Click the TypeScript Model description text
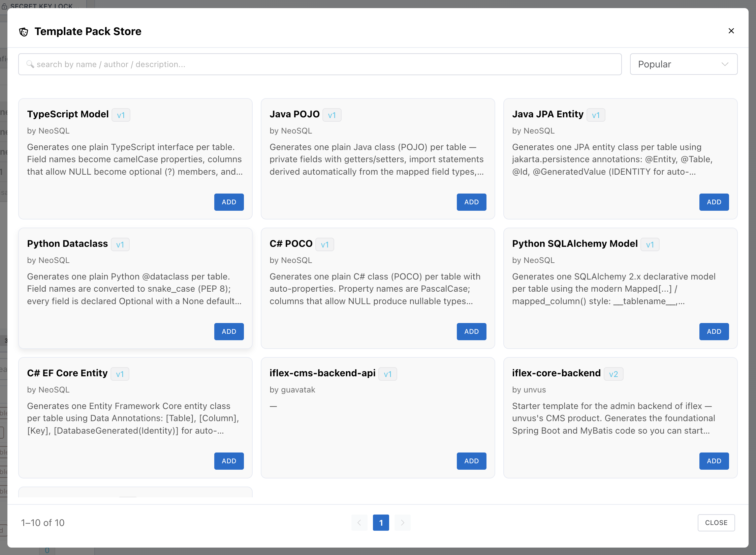The height and width of the screenshot is (555, 756). click(135, 159)
